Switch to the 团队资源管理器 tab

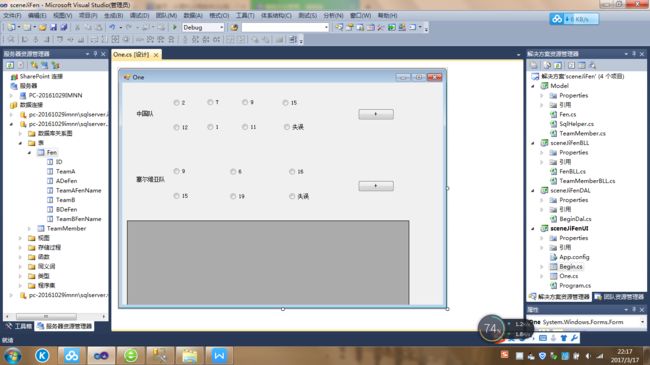pos(619,297)
